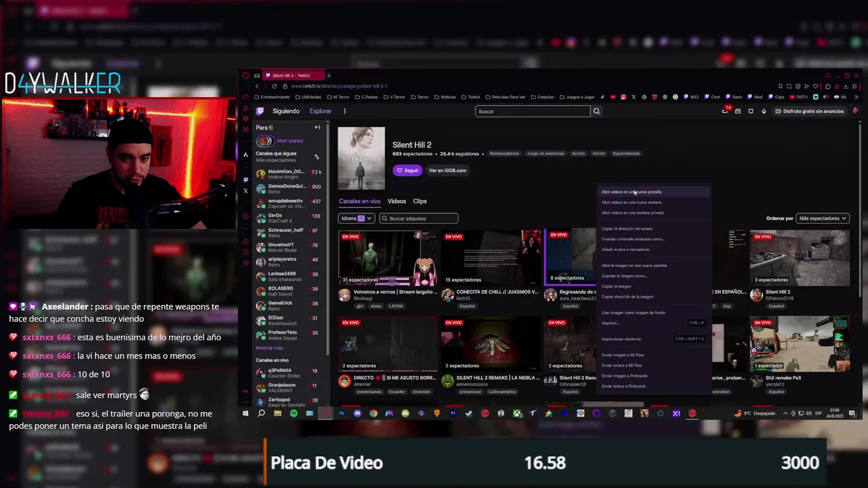Open File Explorer from the taskbar
The image size is (868, 488).
277,413
